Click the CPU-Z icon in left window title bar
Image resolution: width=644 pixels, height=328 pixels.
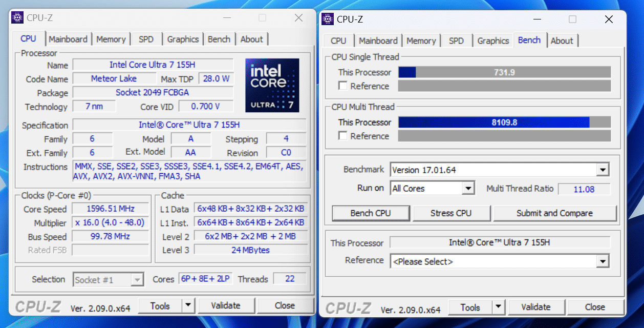(x=18, y=18)
